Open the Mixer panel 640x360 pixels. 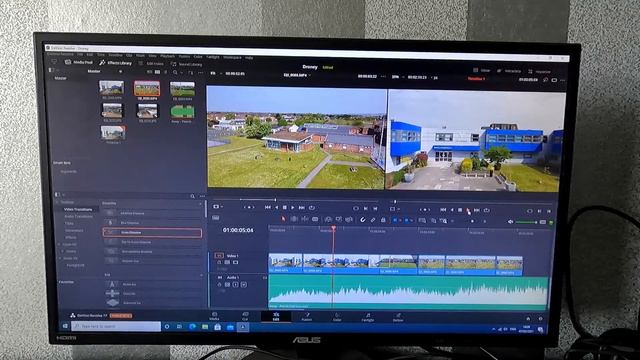[x=482, y=71]
